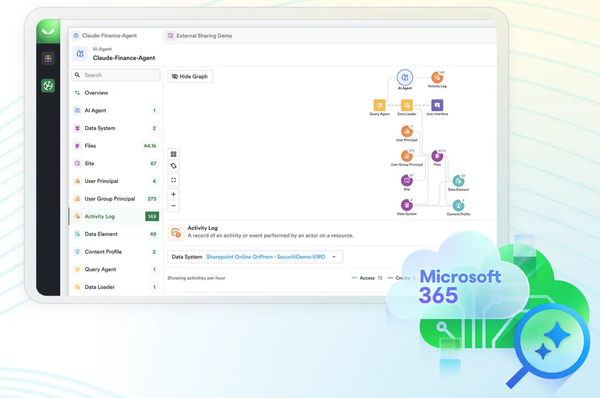
Task: Zoom out the graph with the minus button
Action: (173, 206)
